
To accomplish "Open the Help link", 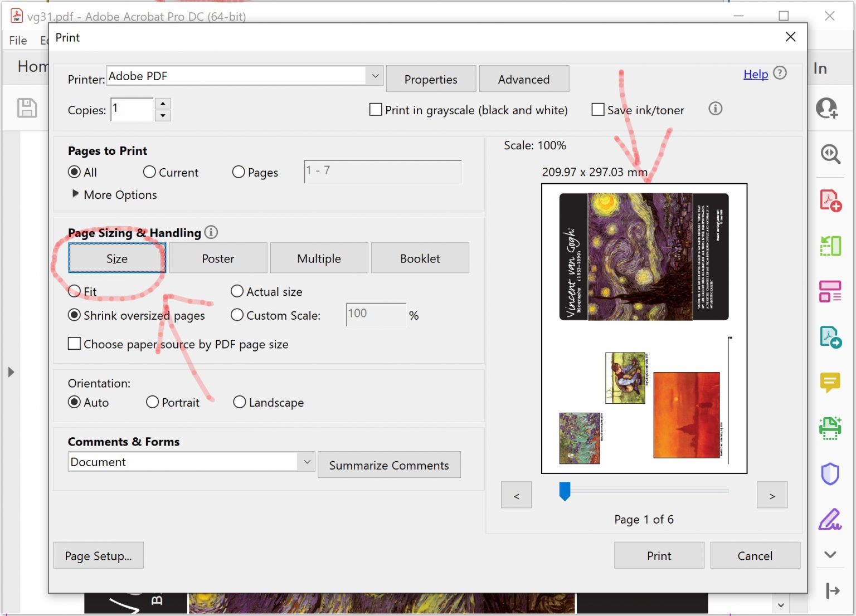I will tap(755, 74).
